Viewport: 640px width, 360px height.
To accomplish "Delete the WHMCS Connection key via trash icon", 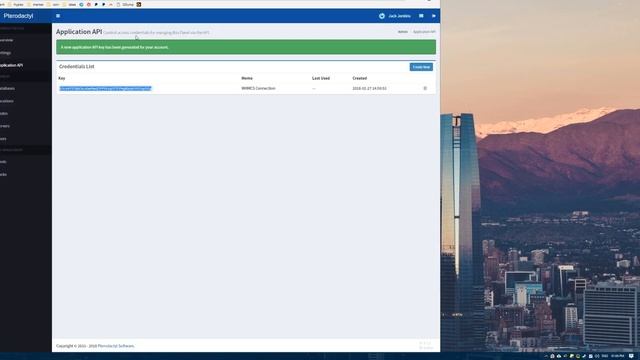I will 425,88.
